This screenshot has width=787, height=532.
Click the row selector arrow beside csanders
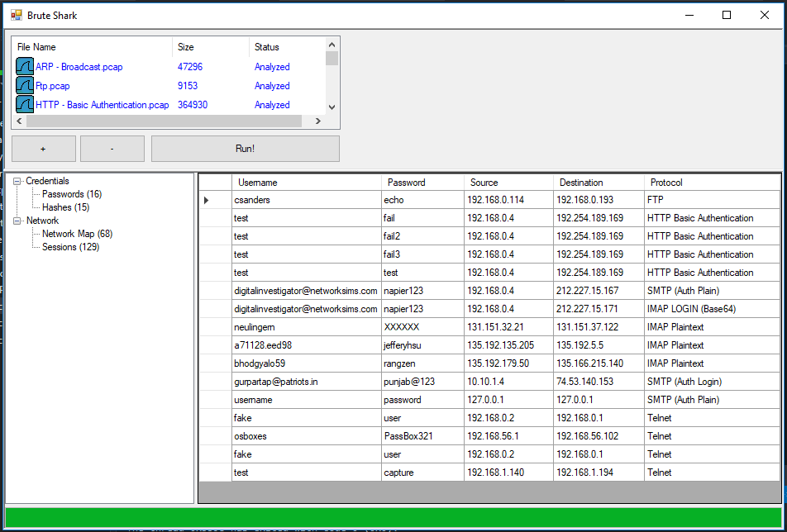pyautogui.click(x=205, y=199)
